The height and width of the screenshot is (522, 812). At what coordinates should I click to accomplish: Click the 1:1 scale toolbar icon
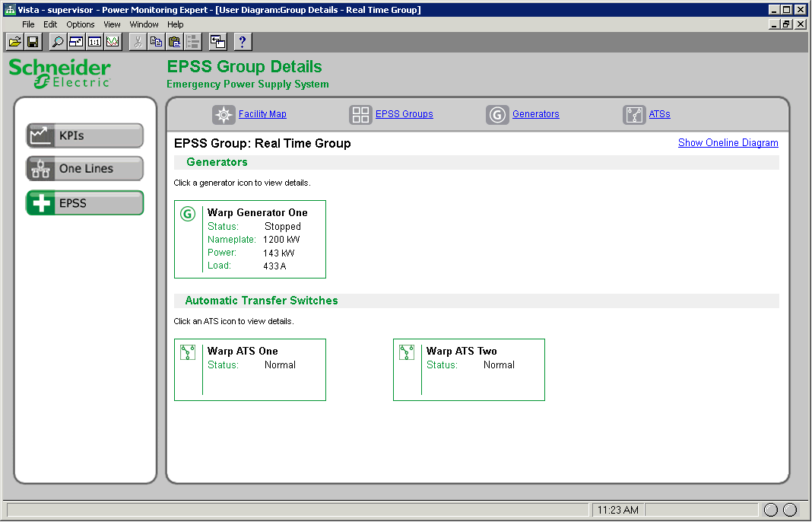point(94,41)
